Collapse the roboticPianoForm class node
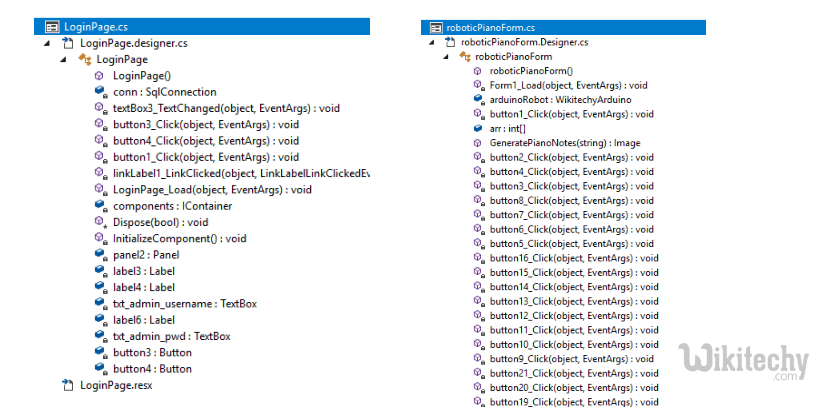 pos(446,56)
